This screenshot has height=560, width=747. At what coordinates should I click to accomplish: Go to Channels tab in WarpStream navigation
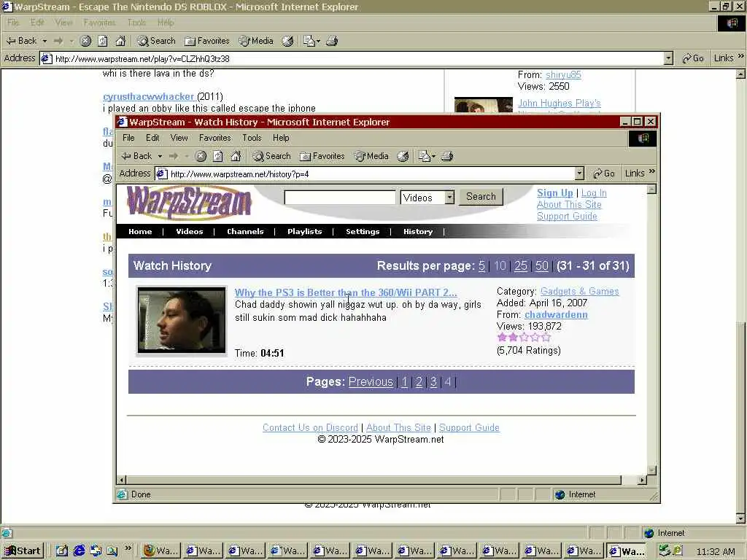coord(245,231)
